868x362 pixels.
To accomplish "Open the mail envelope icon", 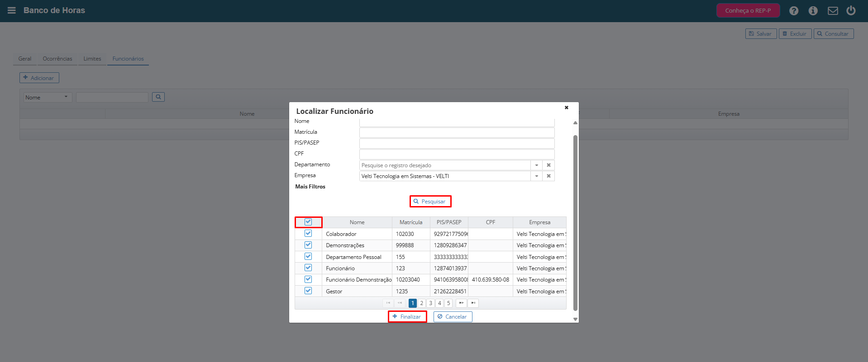I will tap(833, 11).
